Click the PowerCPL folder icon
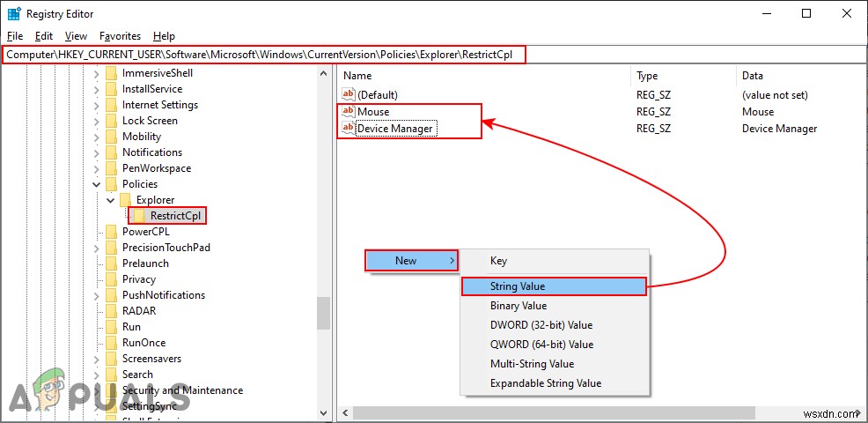Image resolution: width=868 pixels, height=423 pixels. coord(112,231)
